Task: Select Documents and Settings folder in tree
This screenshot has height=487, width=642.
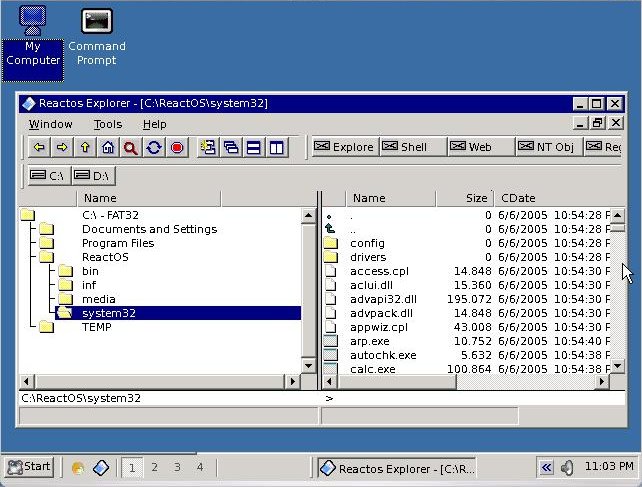Action: (x=149, y=229)
